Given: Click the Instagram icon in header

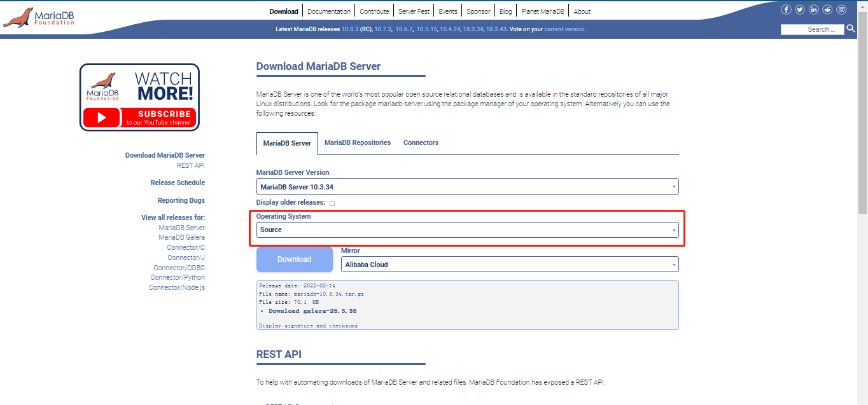Looking at the screenshot, I should [841, 10].
